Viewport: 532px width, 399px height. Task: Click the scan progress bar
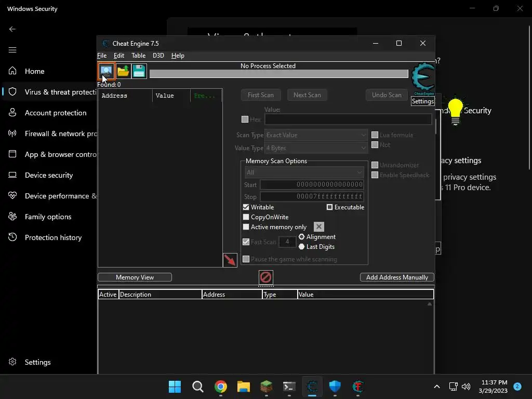tap(279, 74)
